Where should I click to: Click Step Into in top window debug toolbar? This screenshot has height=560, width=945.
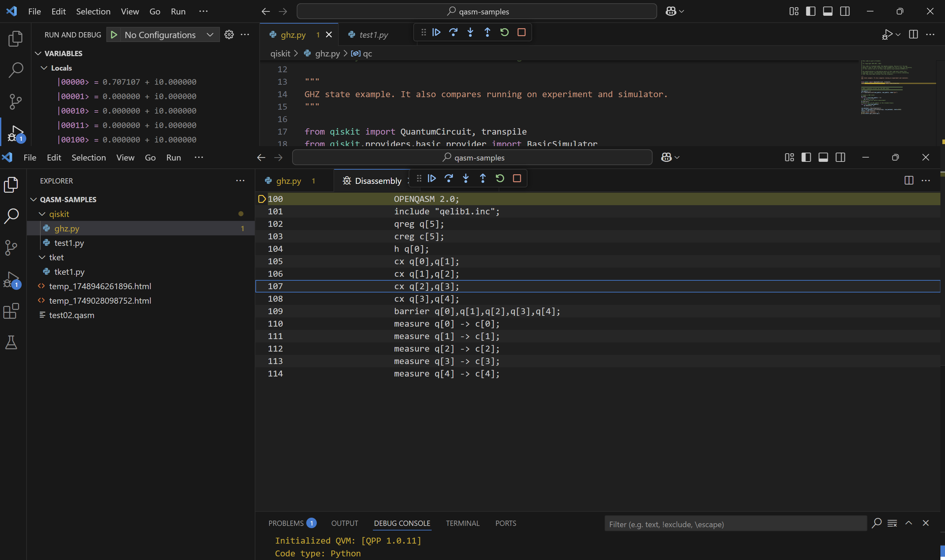coord(470,32)
